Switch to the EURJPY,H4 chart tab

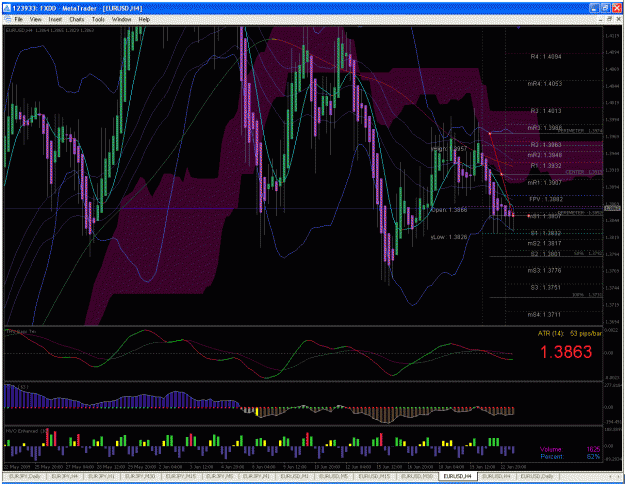click(x=64, y=476)
